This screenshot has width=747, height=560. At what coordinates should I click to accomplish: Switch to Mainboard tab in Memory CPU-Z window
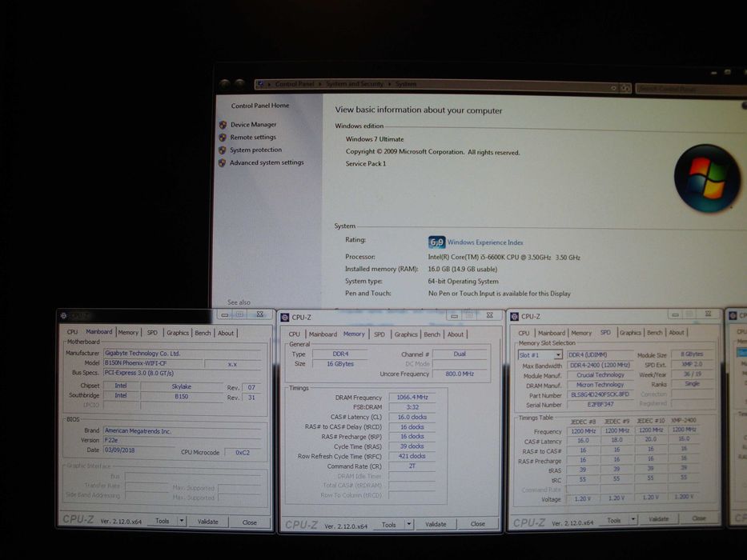323,334
